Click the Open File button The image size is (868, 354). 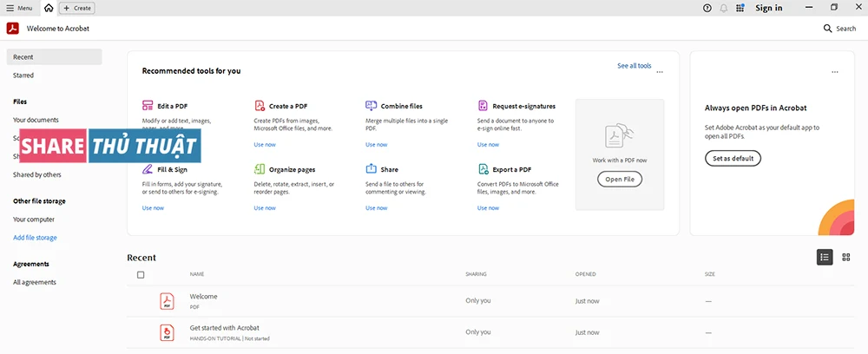coord(620,179)
